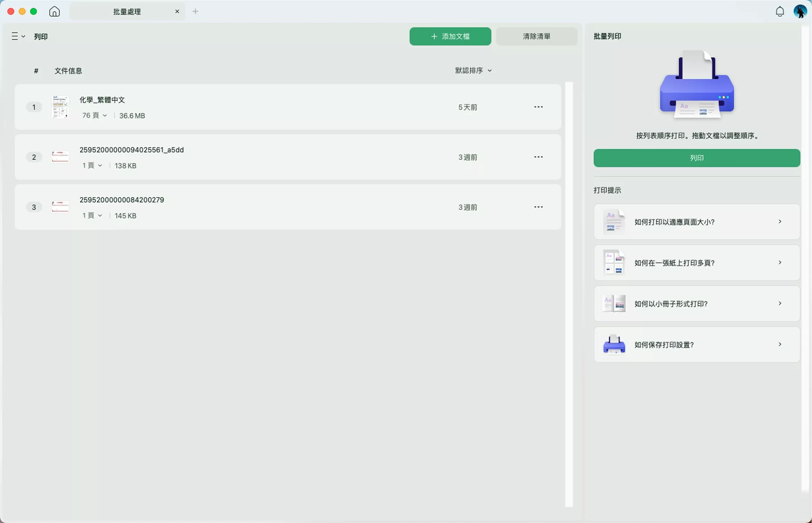Click the fit page size tip icon
Image resolution: width=812 pixels, height=523 pixels.
coord(614,221)
